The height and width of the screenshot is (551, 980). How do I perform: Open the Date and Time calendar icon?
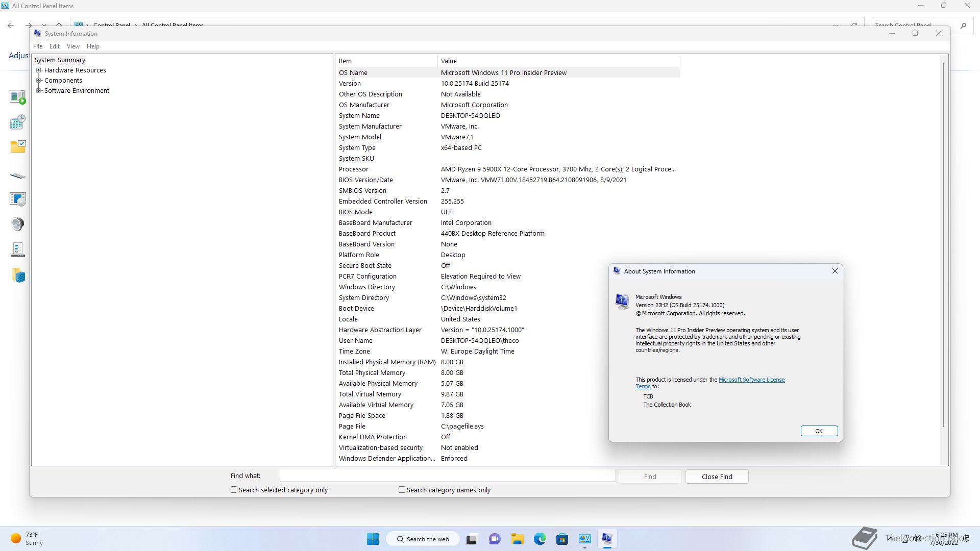coord(18,122)
